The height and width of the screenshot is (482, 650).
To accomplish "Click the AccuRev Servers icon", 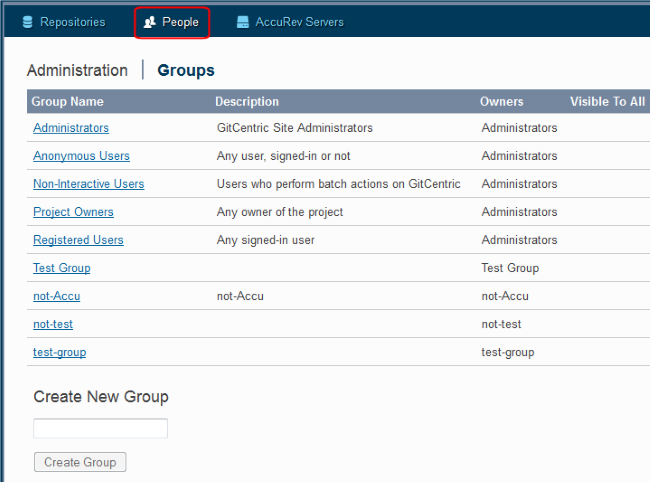I will pyautogui.click(x=243, y=22).
